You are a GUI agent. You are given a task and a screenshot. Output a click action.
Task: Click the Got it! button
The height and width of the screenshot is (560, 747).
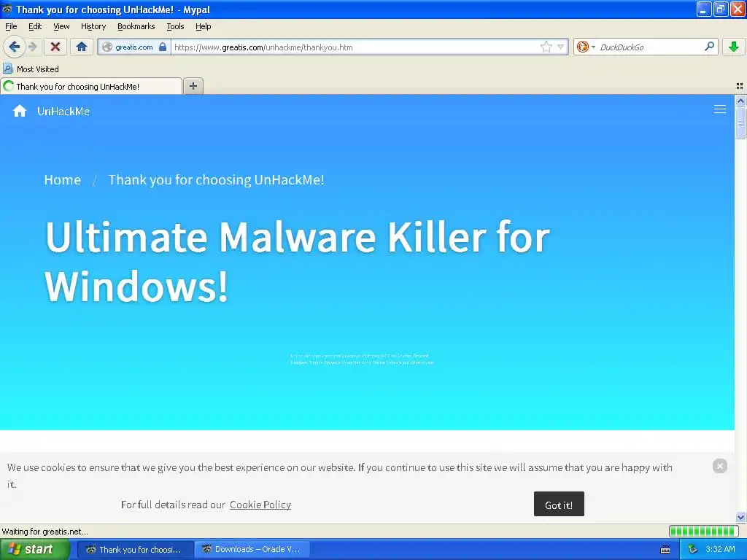(559, 505)
